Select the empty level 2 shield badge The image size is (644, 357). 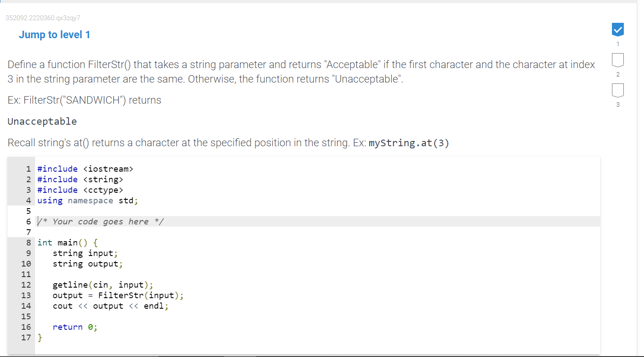coord(618,60)
